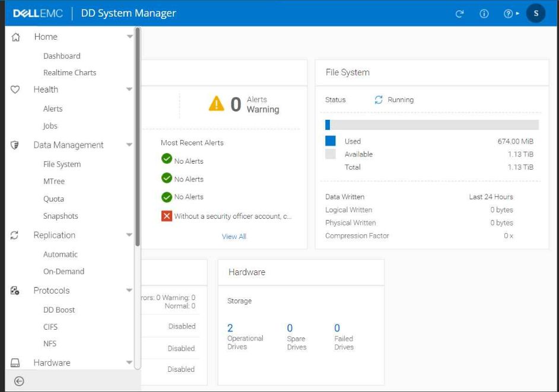Click the file system usage bar

[432, 125]
